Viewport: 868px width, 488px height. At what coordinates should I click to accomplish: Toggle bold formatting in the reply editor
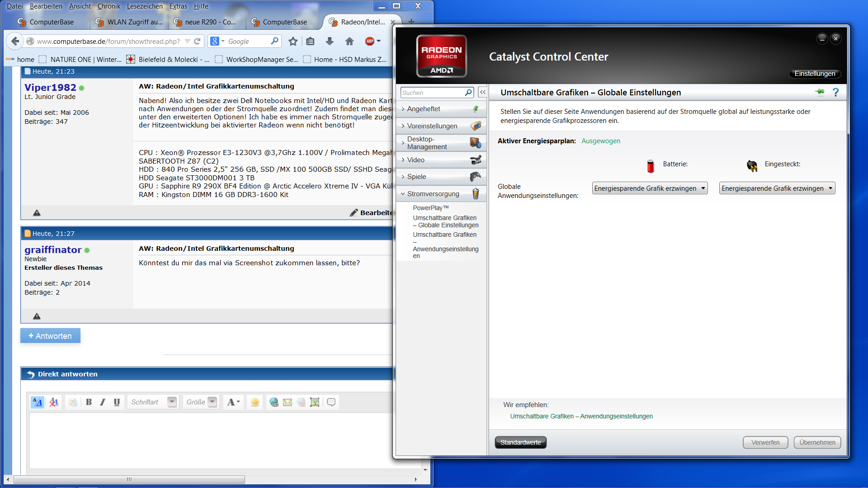89,402
